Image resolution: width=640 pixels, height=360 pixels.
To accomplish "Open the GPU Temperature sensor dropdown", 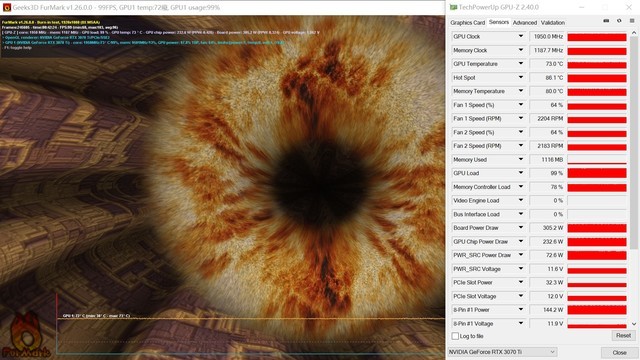I will pos(521,64).
